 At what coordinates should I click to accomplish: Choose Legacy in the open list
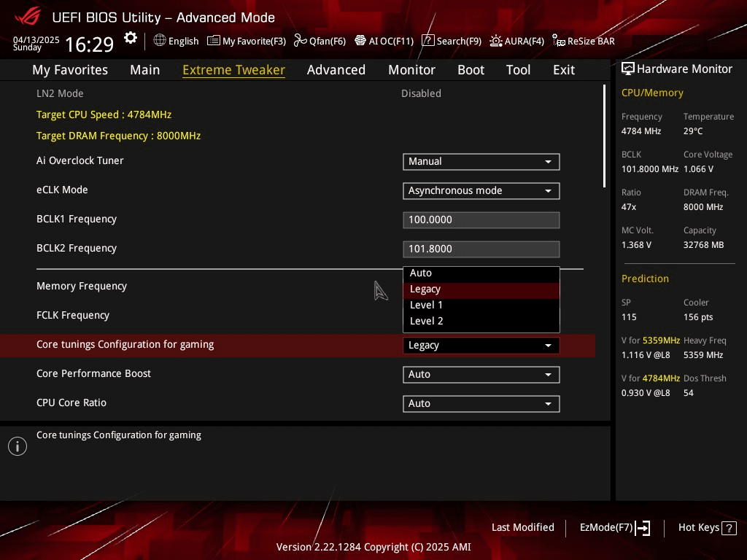[x=481, y=289]
